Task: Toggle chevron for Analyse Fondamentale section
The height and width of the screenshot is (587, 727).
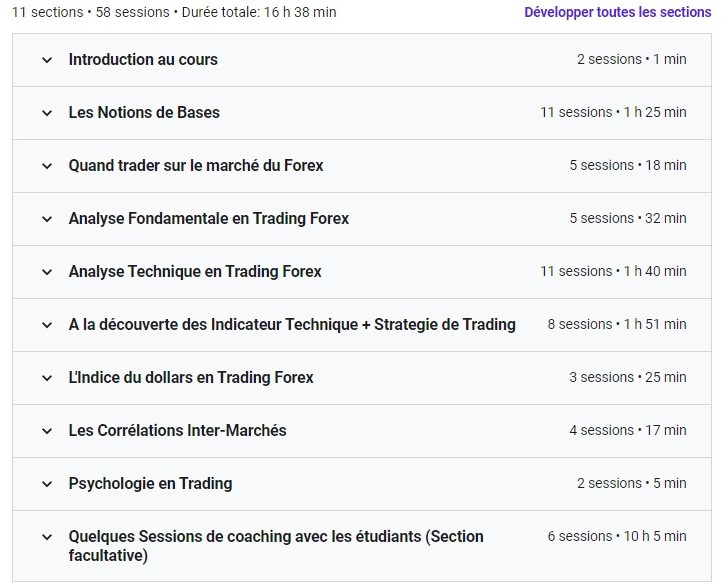Action: pyautogui.click(x=46, y=219)
